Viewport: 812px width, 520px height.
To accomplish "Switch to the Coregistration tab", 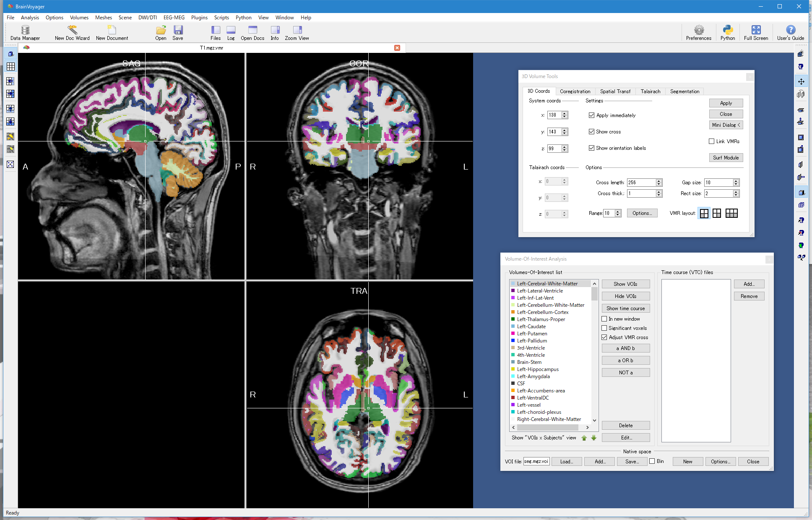I will point(575,91).
